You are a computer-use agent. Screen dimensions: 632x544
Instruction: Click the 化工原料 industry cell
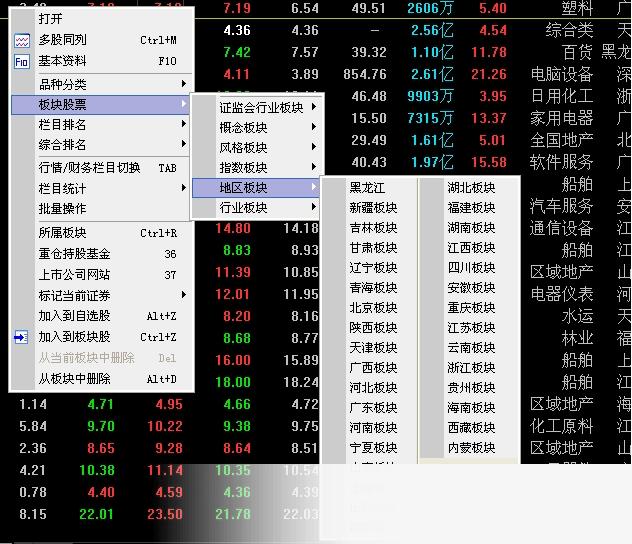[x=562, y=426]
